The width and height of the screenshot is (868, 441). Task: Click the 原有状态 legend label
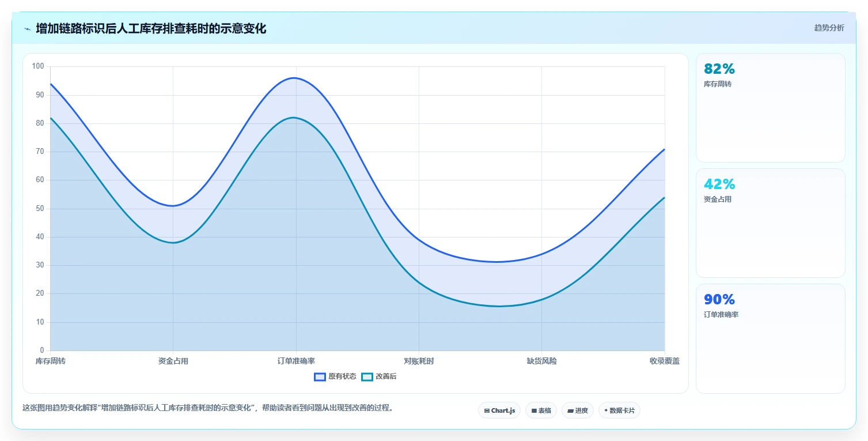pyautogui.click(x=342, y=377)
